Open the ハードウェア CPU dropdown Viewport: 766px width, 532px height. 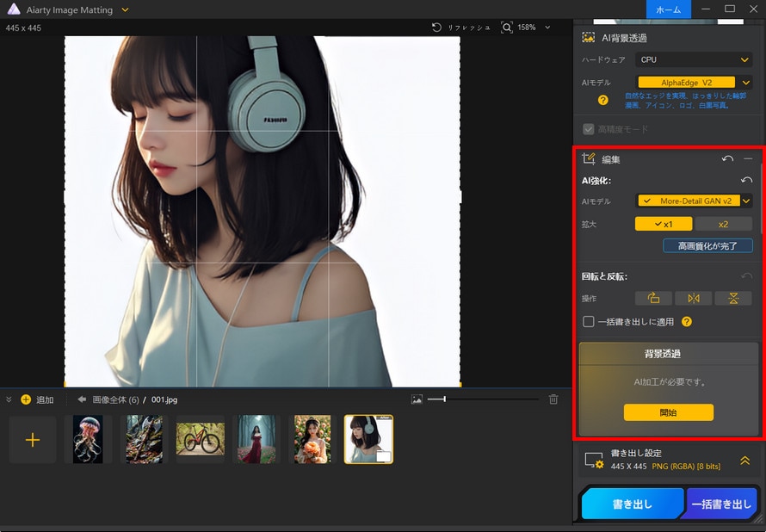click(693, 59)
